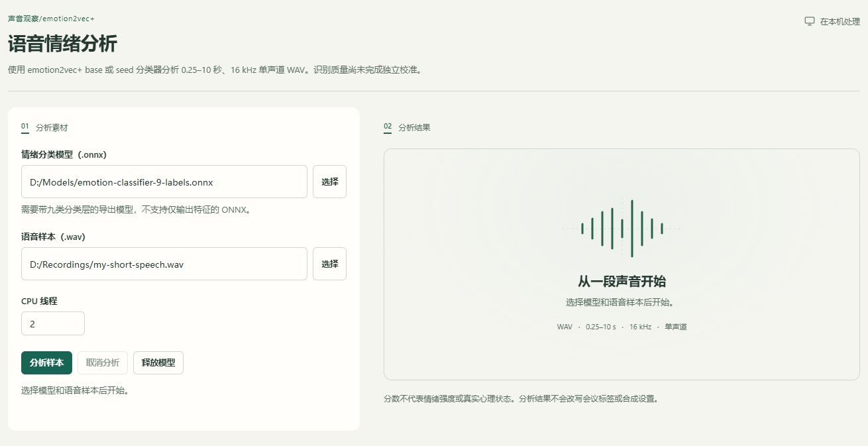
Task: Click the 选择模型和语音样本后开始 text in results panel
Action: point(622,302)
